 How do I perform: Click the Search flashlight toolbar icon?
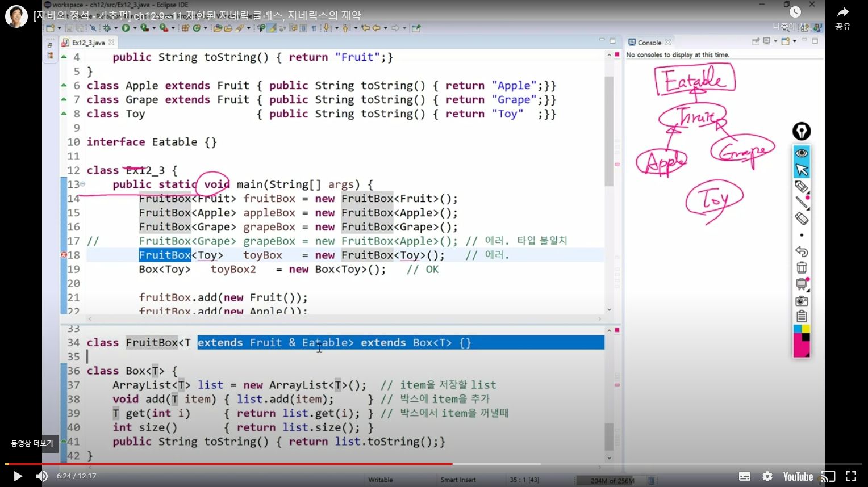pyautogui.click(x=240, y=28)
